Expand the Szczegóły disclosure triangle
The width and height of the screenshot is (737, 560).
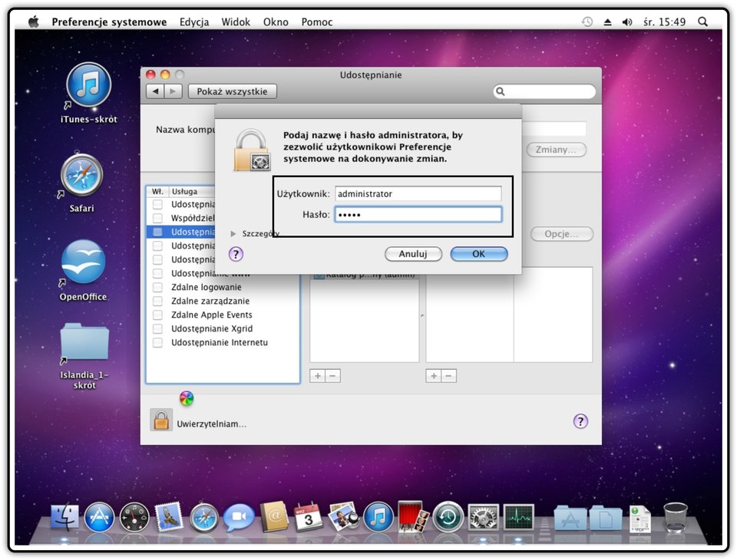coord(233,233)
